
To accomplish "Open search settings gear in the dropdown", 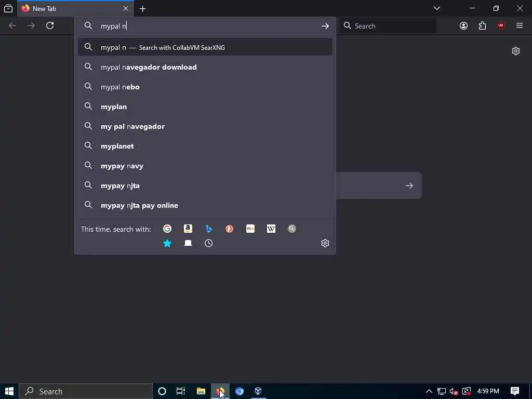I will pos(325,243).
